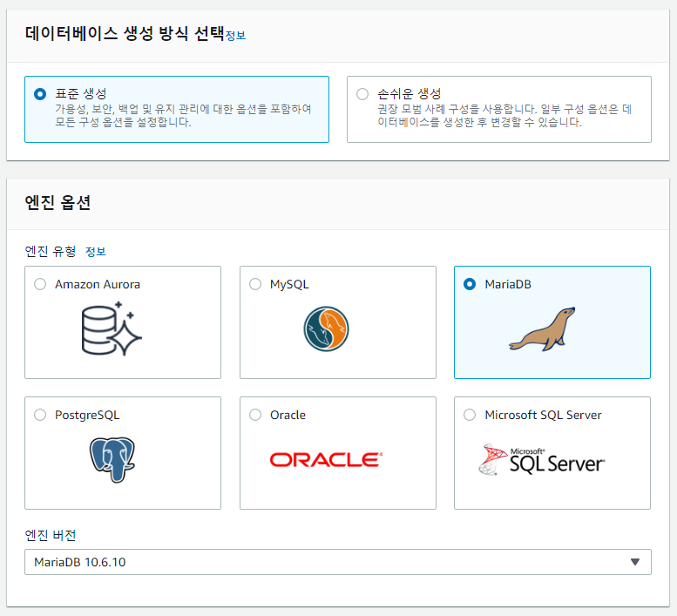This screenshot has height=616, width=677.
Task: Click the 손쉬운 생성 title text
Action: click(x=410, y=94)
